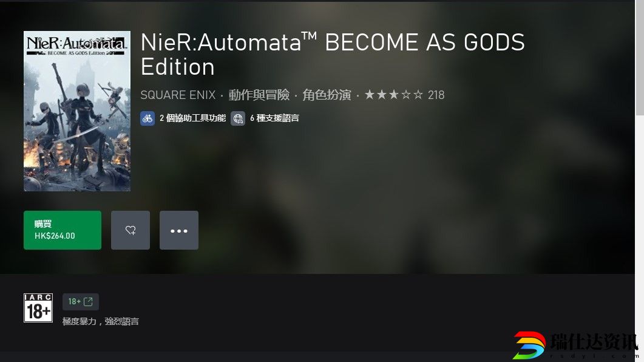Click the IARC 18+ rating badge
The image size is (644, 362).
point(38,308)
